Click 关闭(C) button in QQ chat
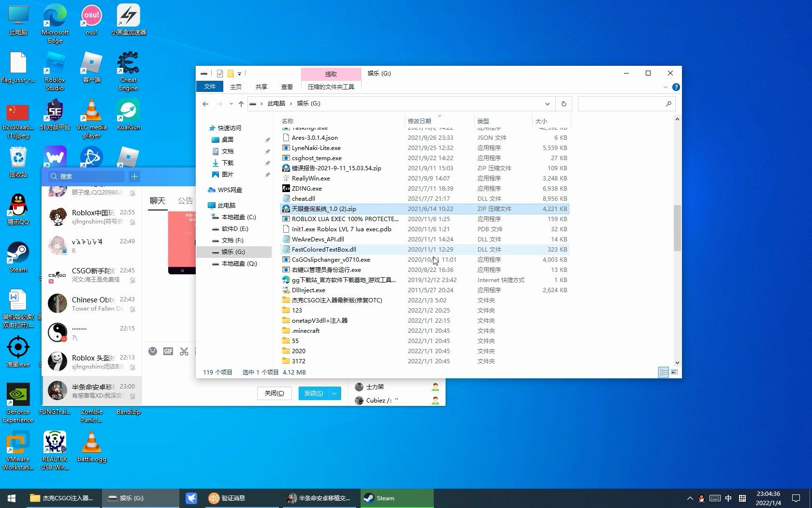 (275, 393)
